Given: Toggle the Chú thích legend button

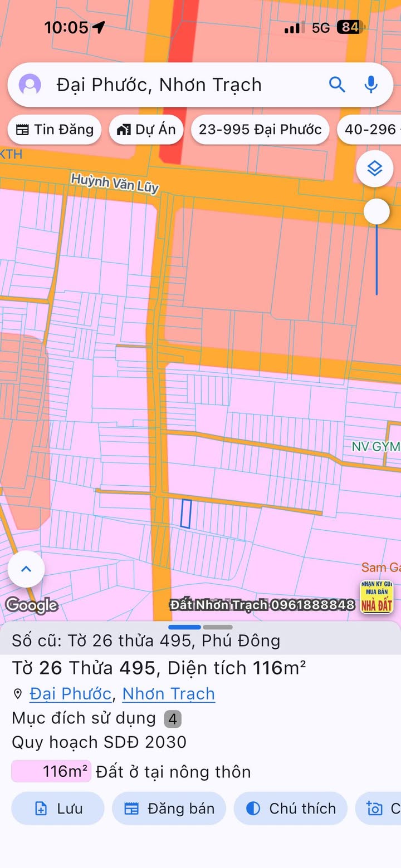Looking at the screenshot, I should pos(291,808).
